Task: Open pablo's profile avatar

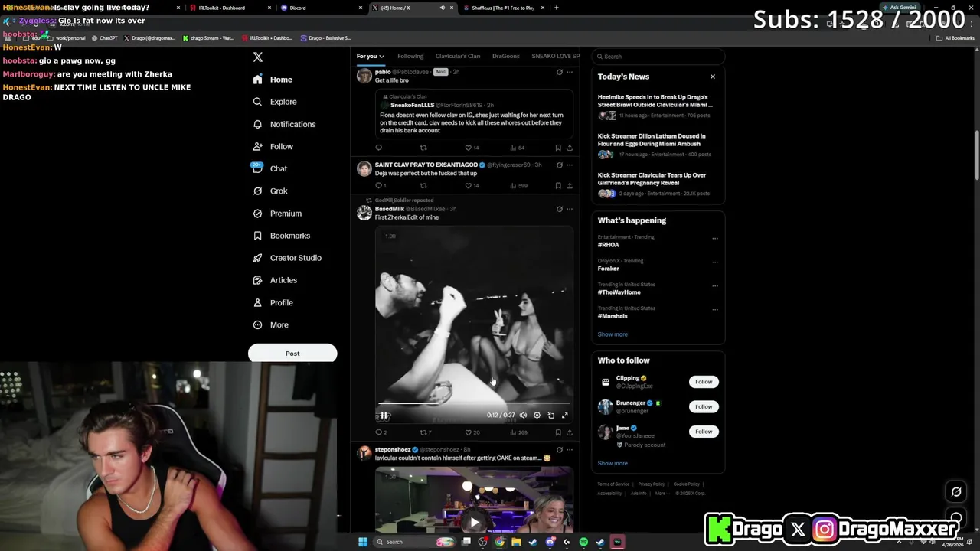Action: (364, 76)
